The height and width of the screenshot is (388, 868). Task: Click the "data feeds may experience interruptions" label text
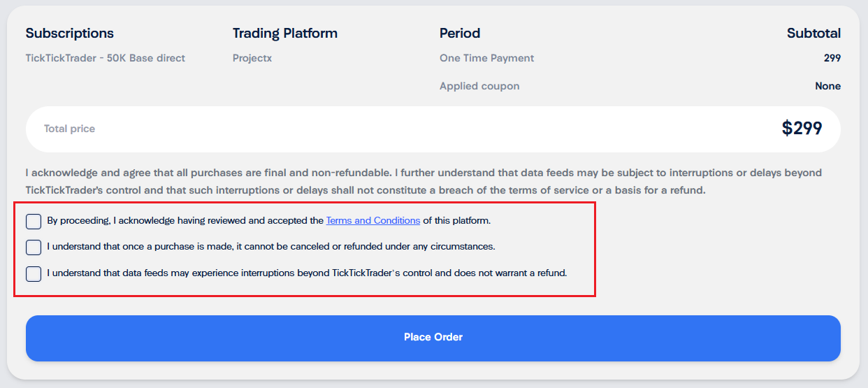pos(307,273)
